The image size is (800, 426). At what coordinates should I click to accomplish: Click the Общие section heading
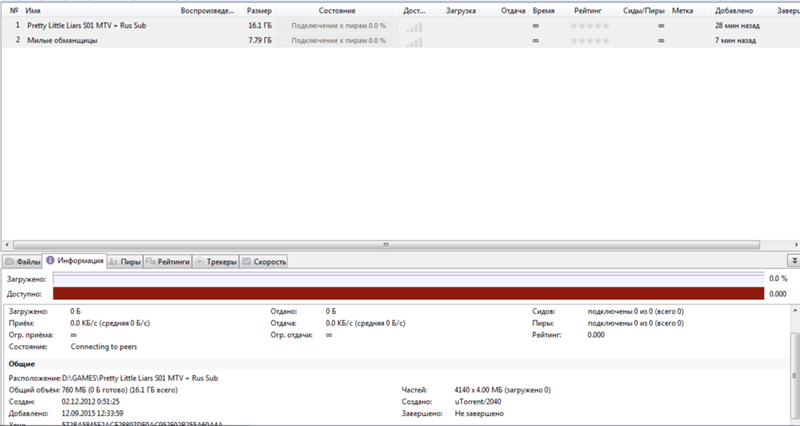point(22,364)
